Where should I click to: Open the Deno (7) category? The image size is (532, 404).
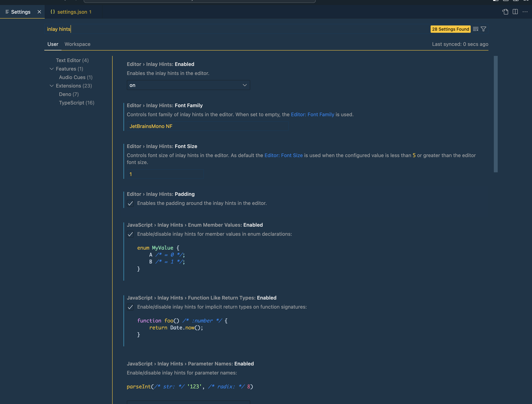click(x=69, y=94)
